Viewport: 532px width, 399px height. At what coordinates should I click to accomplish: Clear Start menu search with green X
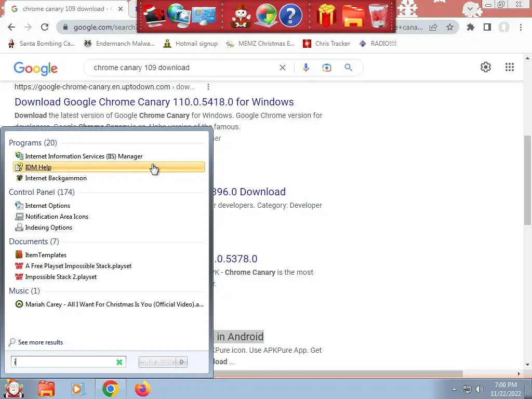119,362
